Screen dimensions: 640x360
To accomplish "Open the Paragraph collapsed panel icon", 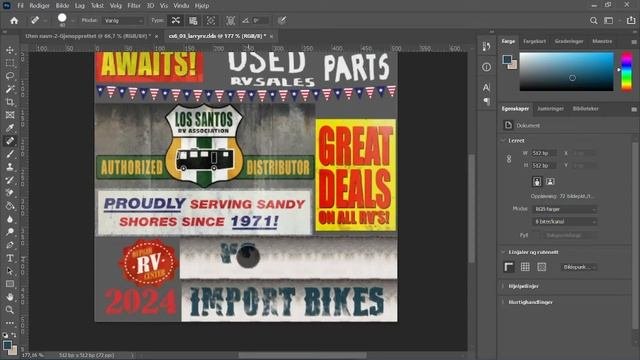I will pyautogui.click(x=486, y=101).
